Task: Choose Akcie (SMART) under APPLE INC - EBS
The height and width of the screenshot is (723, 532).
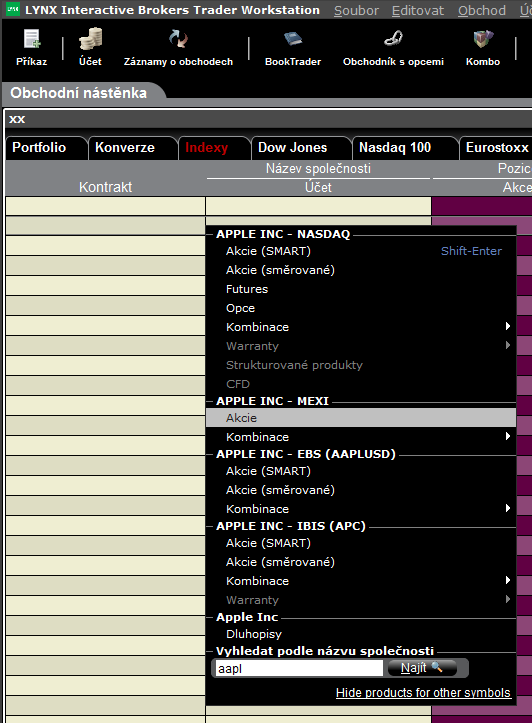Action: (x=361, y=471)
